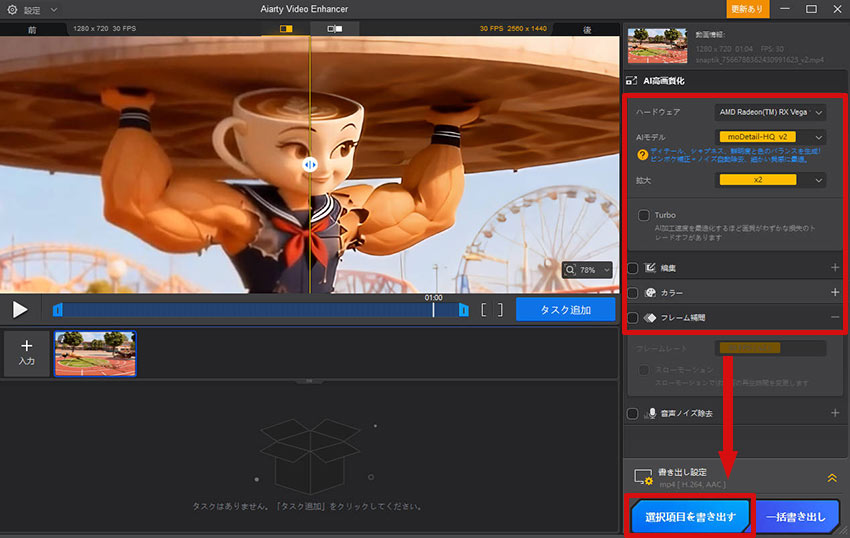This screenshot has width=850, height=538.
Task: Expand export settings double chevron
Action: (832, 478)
